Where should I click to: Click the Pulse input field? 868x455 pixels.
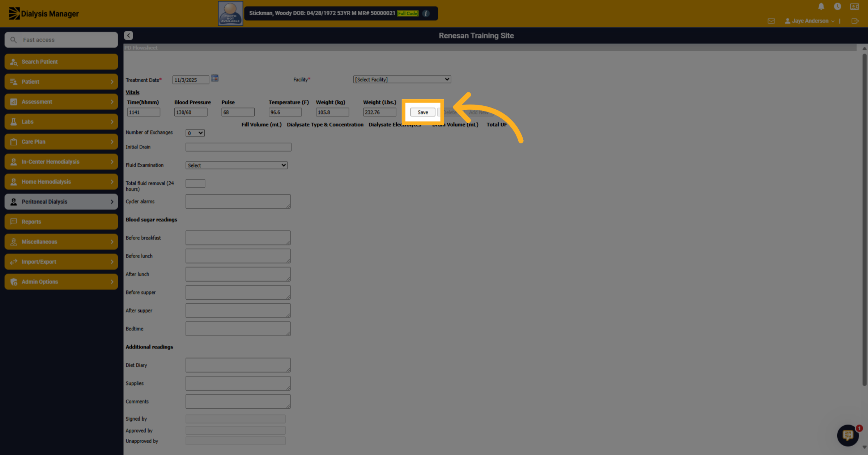[238, 112]
